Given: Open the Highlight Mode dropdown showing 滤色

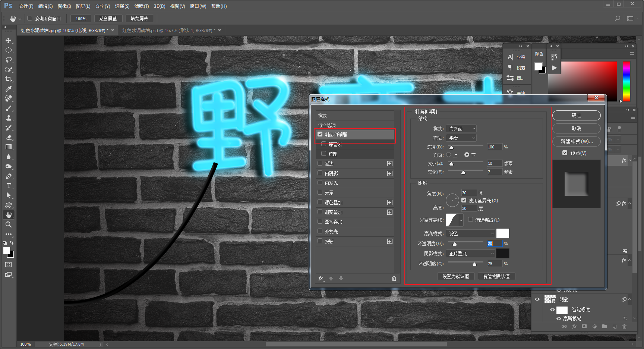Looking at the screenshot, I should [x=470, y=233].
